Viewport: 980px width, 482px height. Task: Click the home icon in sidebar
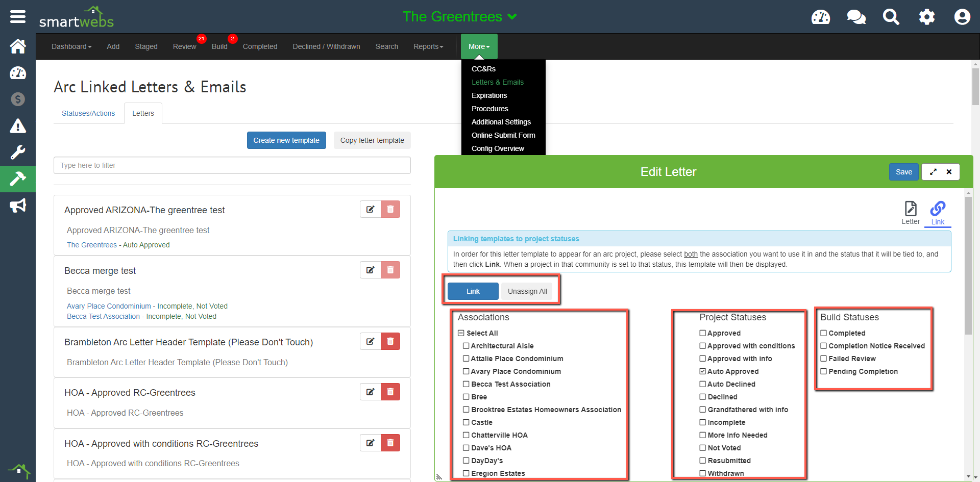[x=18, y=46]
